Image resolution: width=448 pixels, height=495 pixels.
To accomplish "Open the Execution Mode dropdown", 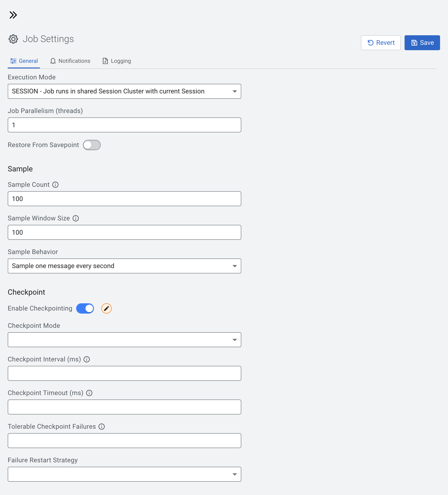I will pos(124,91).
